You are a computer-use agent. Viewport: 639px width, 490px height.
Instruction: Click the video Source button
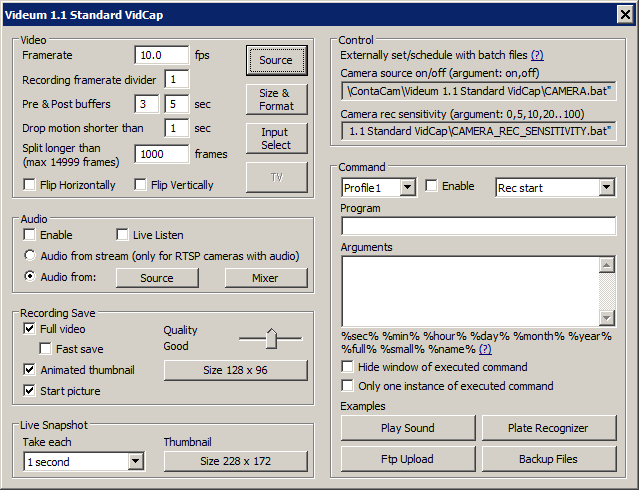tap(276, 60)
